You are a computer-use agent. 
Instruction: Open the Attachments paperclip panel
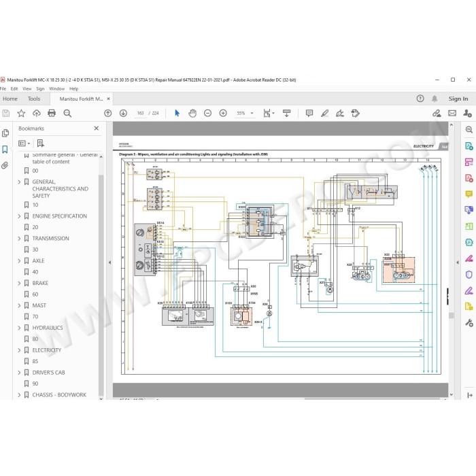tap(5, 165)
